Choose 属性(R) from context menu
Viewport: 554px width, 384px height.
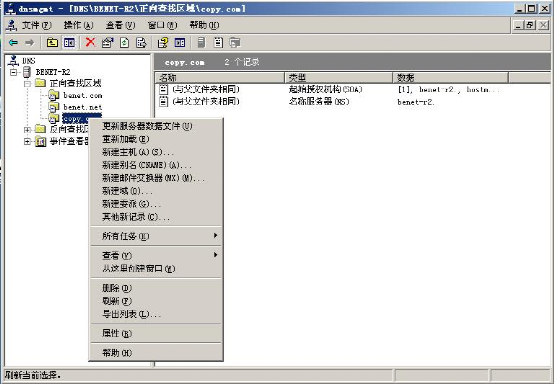[156, 333]
